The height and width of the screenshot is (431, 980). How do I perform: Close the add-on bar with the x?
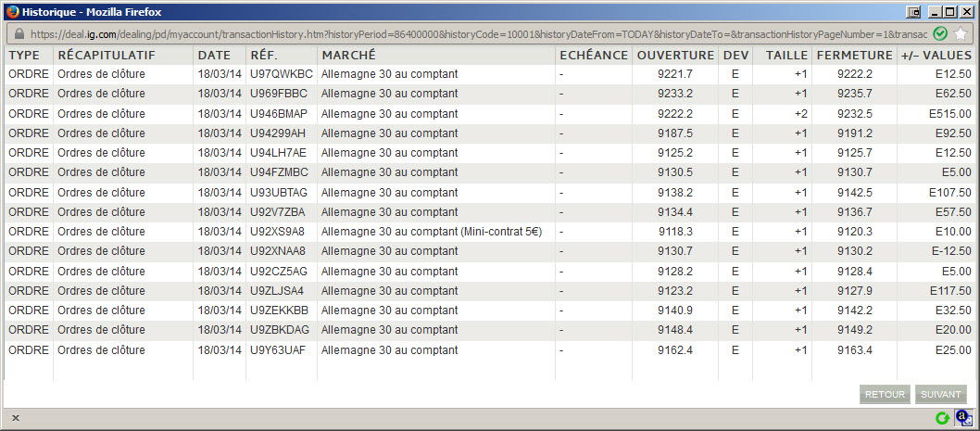pos(16,418)
